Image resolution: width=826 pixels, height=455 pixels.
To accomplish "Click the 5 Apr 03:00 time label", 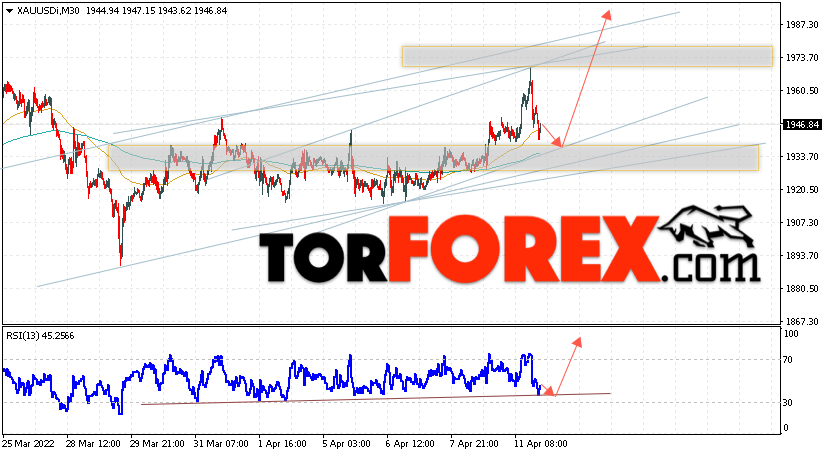I will tap(347, 443).
